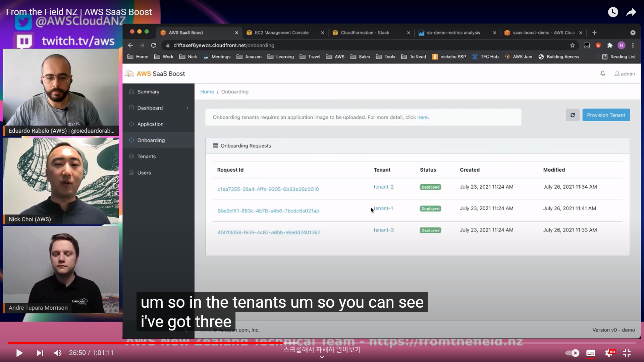Skip to next video
Screen dimensions: 644x362
(40, 353)
